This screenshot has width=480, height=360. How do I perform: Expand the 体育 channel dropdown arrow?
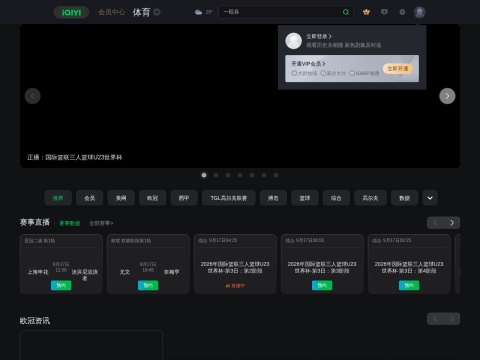(157, 12)
